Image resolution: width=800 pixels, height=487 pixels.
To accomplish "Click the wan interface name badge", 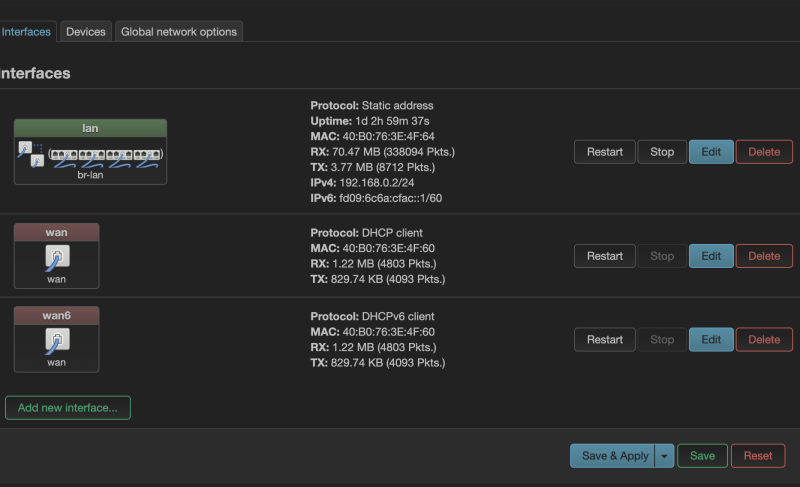I will coord(56,232).
